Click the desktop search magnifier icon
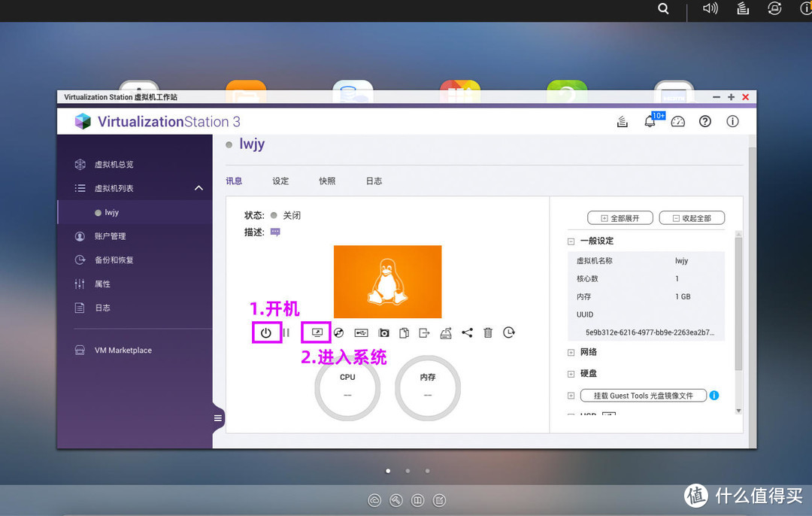 point(663,9)
